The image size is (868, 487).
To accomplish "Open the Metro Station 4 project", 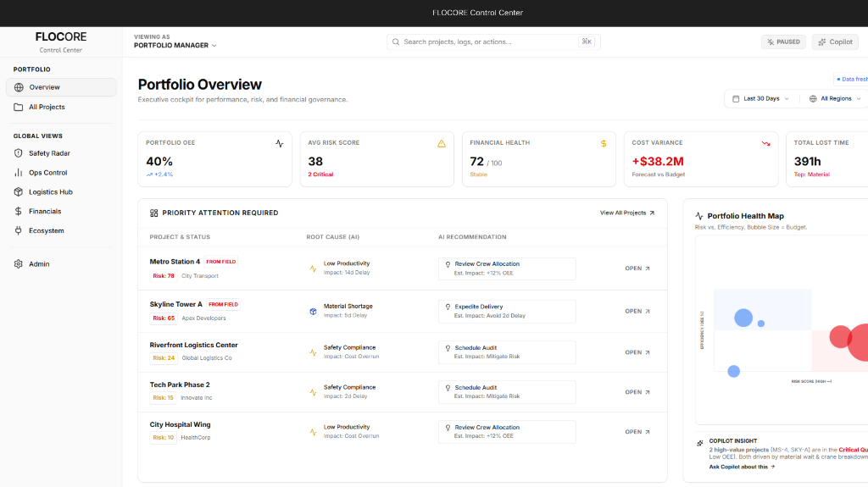I will click(637, 268).
